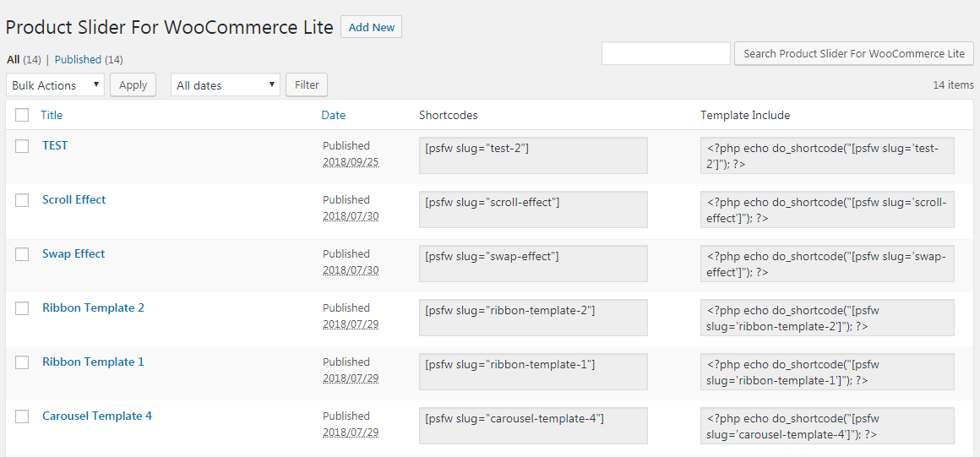Open the All dates dropdown
Viewport: 980px width, 457px height.
[x=226, y=85]
